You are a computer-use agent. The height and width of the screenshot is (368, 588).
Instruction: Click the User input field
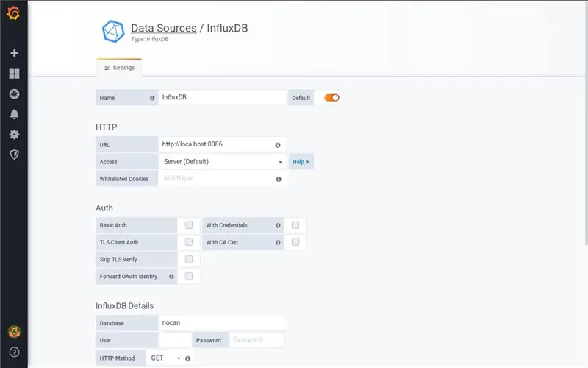(x=175, y=340)
